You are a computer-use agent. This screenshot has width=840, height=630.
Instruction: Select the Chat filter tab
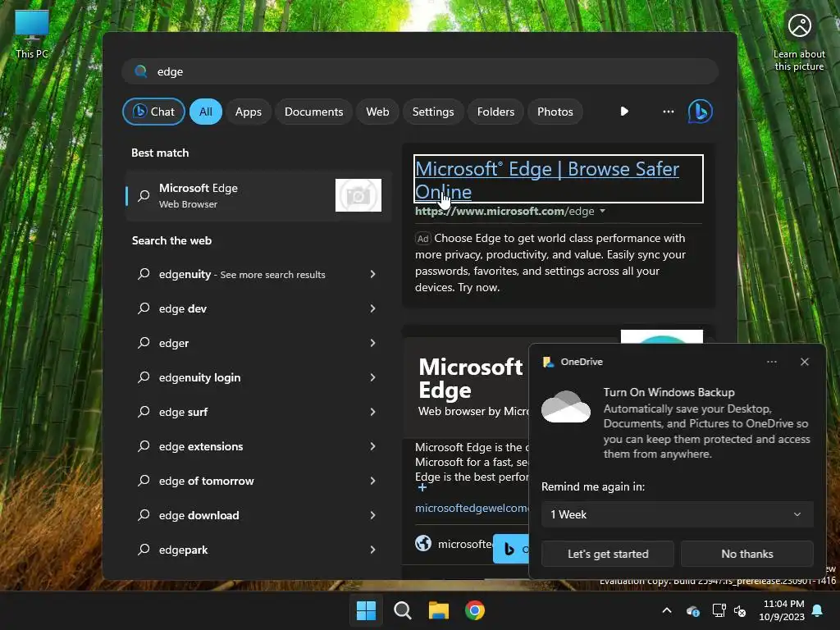[x=153, y=112]
